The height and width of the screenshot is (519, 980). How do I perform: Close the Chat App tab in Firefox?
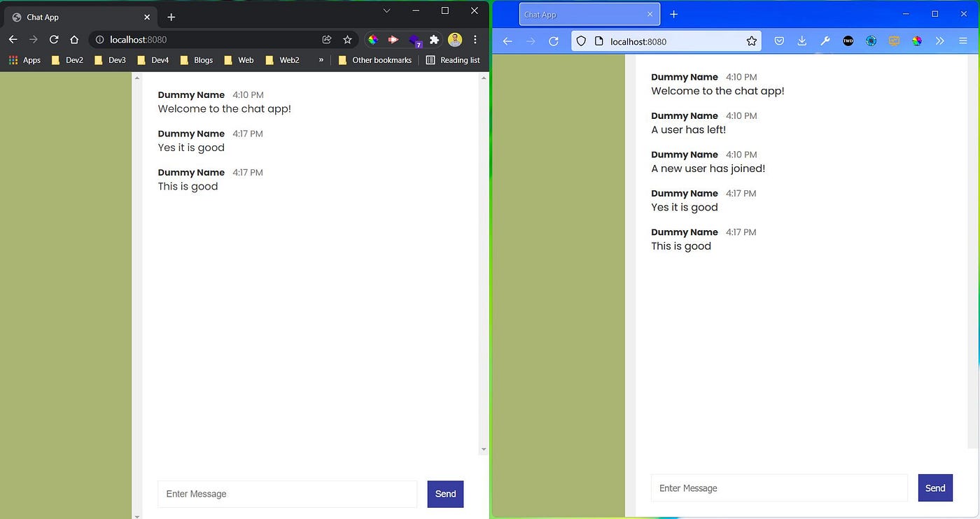[650, 14]
